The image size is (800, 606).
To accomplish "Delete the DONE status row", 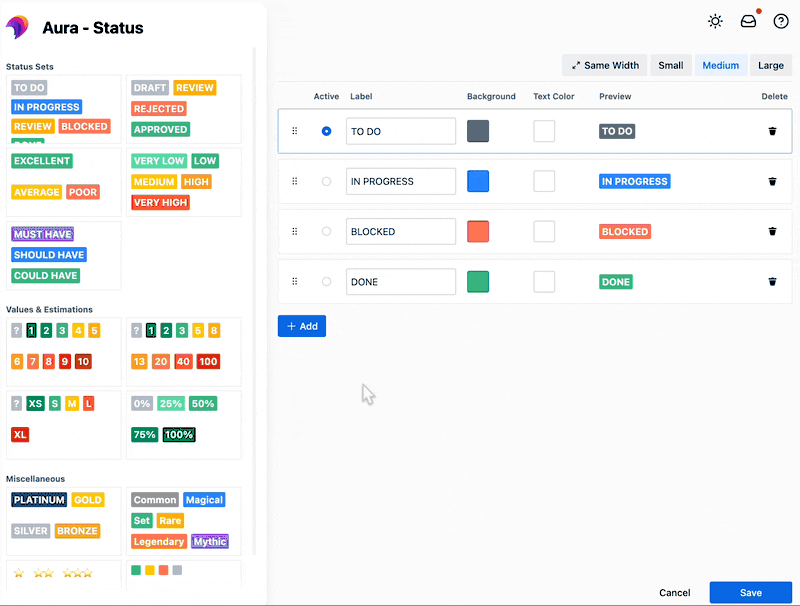I will tap(772, 281).
